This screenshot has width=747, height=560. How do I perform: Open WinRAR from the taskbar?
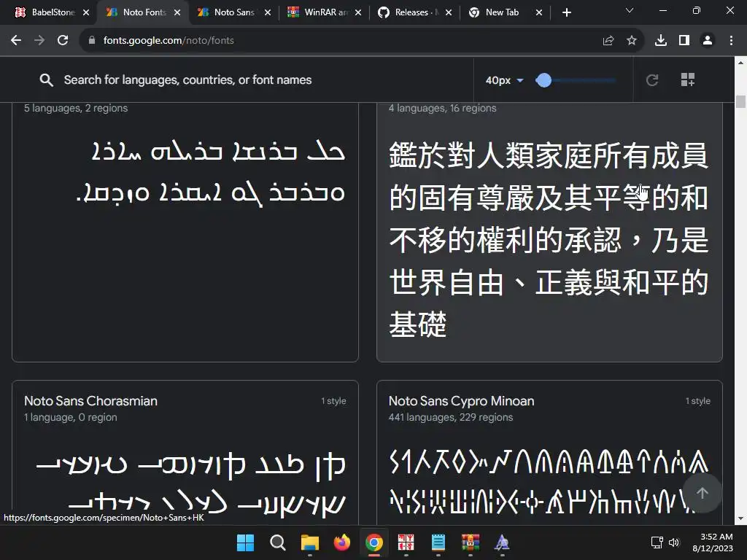[x=471, y=542]
